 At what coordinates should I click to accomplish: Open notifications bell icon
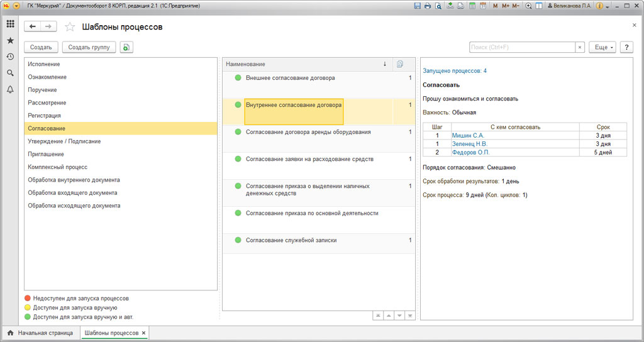10,89
